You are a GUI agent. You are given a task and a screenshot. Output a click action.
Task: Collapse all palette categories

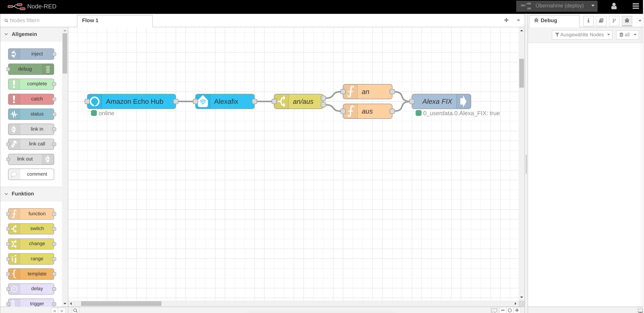(55, 311)
